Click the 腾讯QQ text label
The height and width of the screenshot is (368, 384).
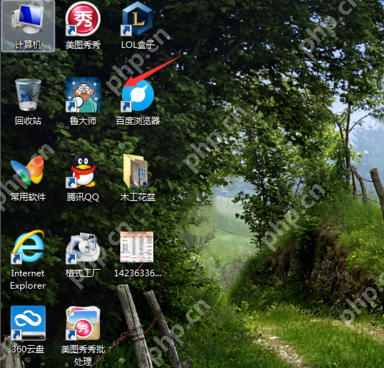83,197
